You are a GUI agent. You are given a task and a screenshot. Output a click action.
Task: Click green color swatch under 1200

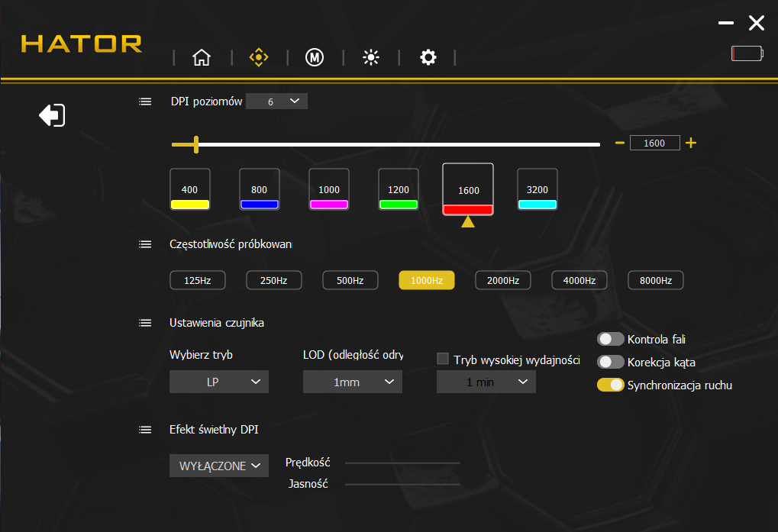point(399,205)
